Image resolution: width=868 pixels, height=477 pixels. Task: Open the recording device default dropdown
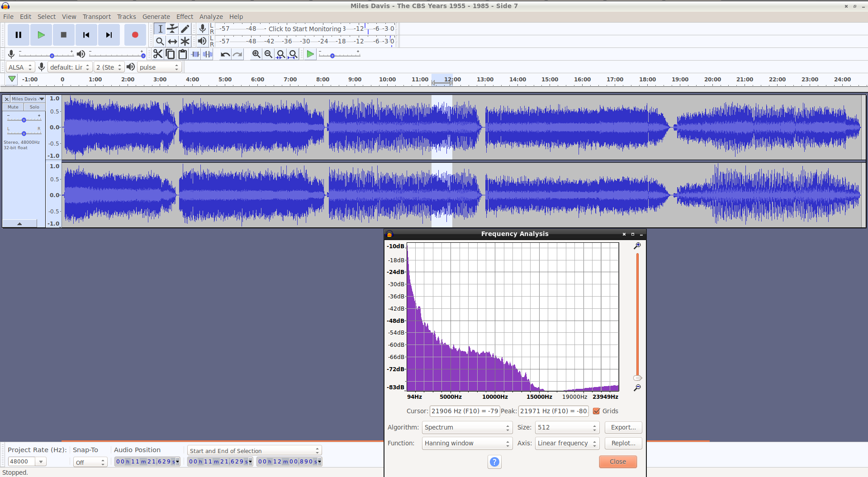tap(70, 67)
